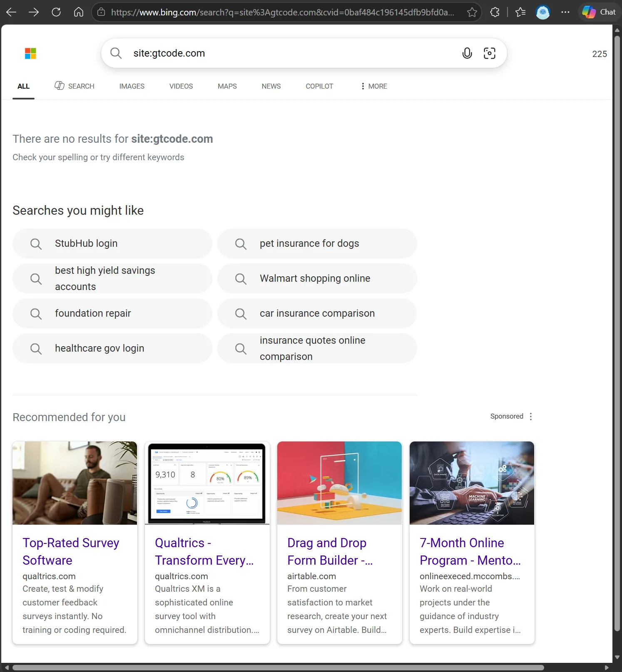Start voice search with the microphone
The height and width of the screenshot is (672, 622).
click(467, 53)
